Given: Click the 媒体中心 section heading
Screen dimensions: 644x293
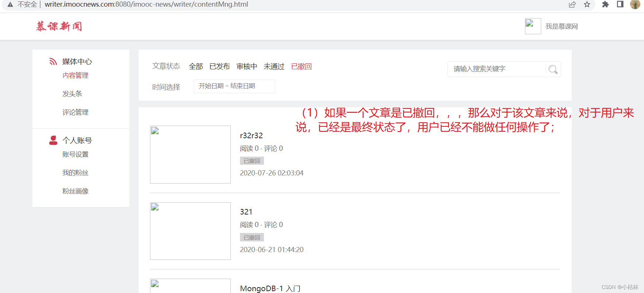Looking at the screenshot, I should (77, 62).
